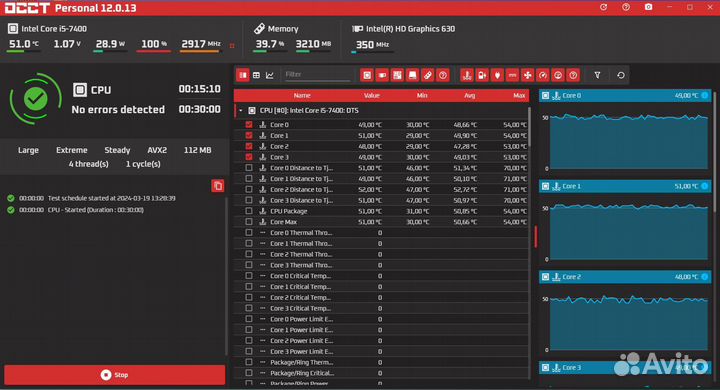Toggle the temperature sensor filter icon
Viewport: 720px width, 390px height.
pos(467,75)
